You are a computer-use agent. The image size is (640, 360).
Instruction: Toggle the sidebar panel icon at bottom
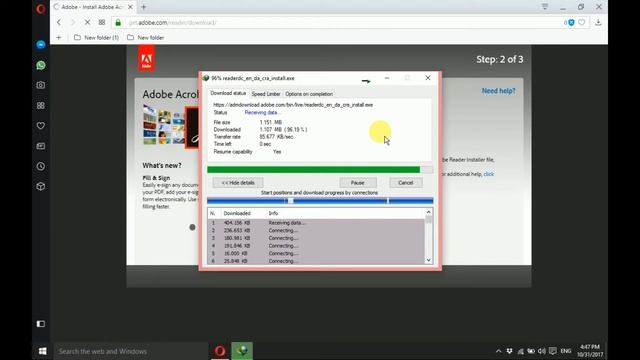41,324
